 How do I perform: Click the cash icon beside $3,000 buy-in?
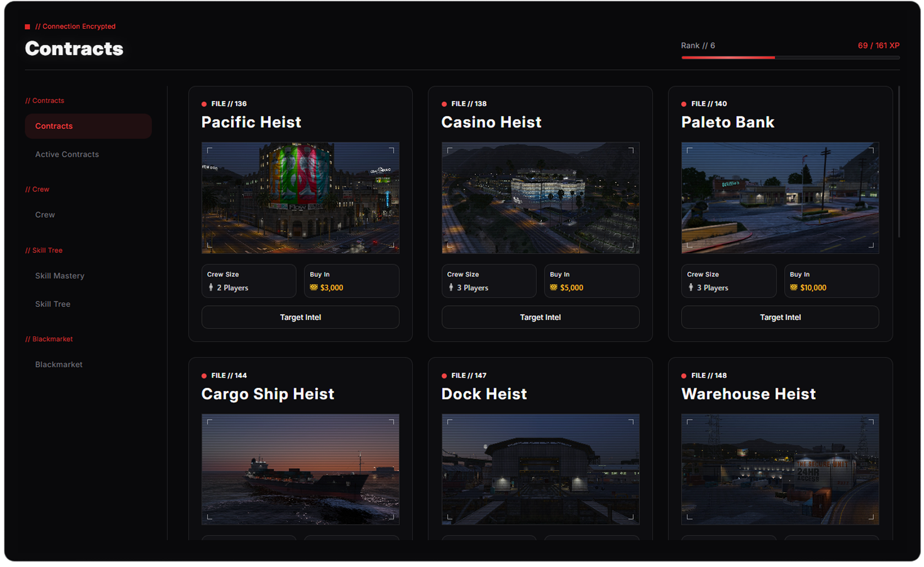point(314,288)
